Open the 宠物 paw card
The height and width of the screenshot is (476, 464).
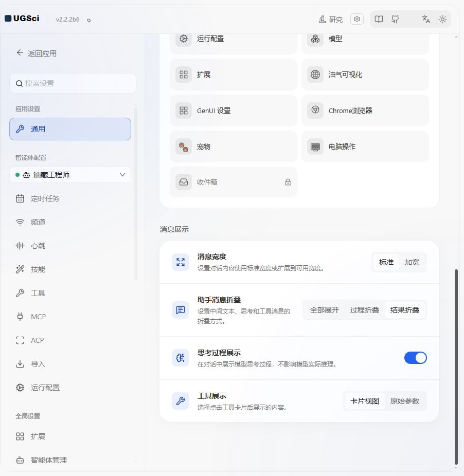pyautogui.click(x=234, y=147)
